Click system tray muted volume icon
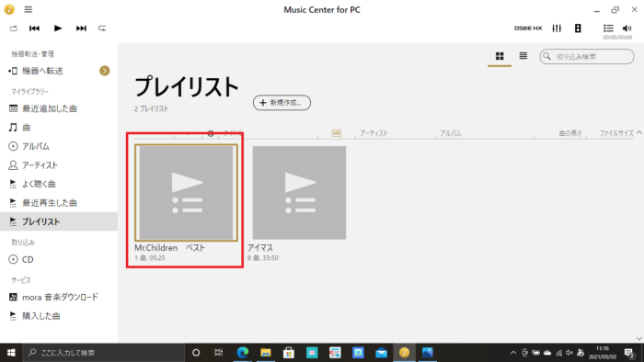 pyautogui.click(x=569, y=353)
